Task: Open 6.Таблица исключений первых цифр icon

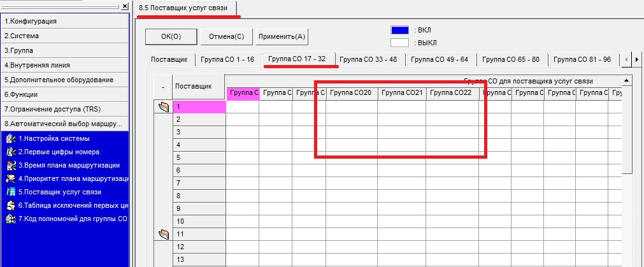Action: [11, 205]
